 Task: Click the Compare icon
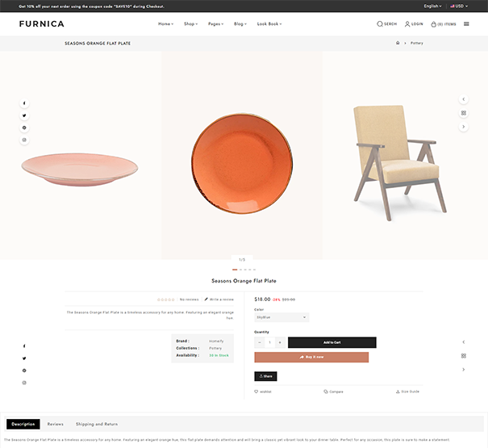tap(326, 391)
